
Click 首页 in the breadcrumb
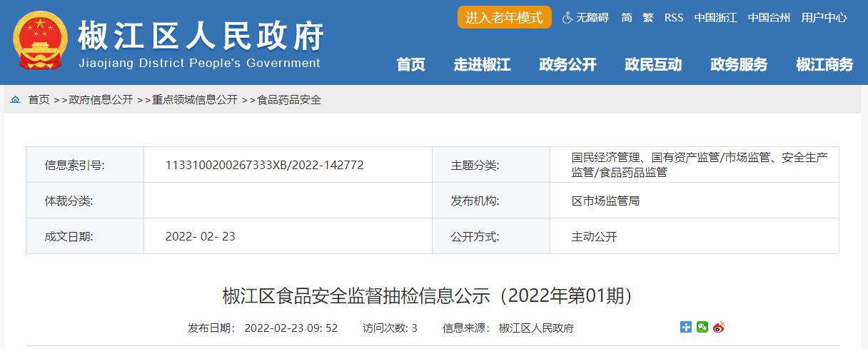39,100
